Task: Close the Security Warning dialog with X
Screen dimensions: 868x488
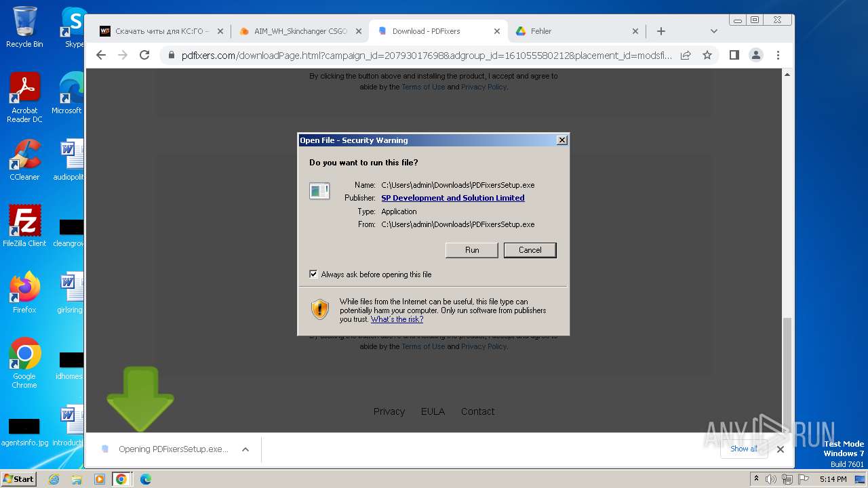Action: pyautogui.click(x=561, y=140)
